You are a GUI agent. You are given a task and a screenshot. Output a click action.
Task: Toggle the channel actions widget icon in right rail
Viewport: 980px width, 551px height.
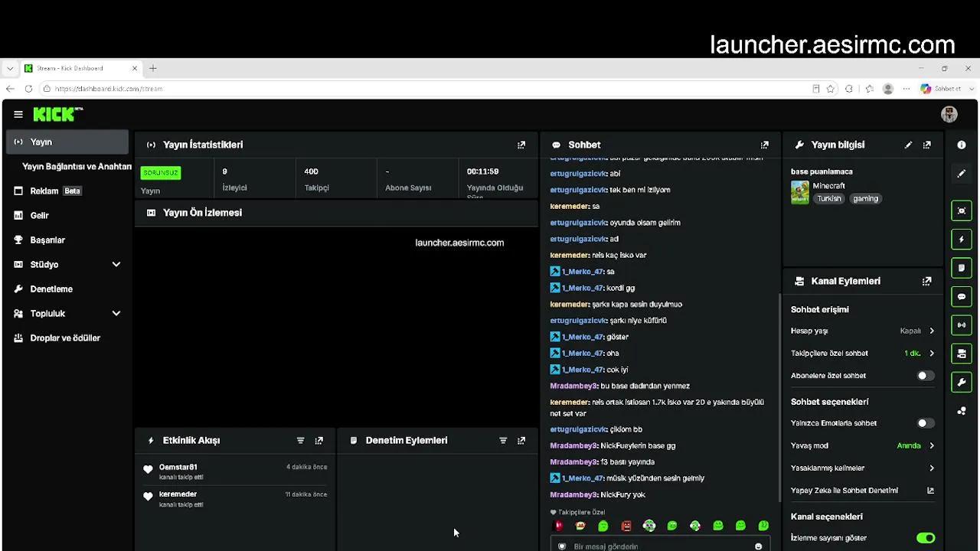962,354
